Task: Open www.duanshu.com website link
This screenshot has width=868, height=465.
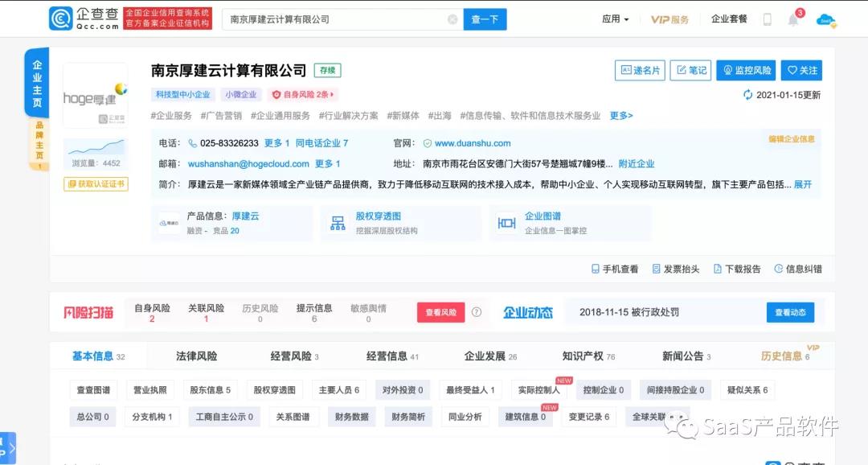Action: (472, 143)
